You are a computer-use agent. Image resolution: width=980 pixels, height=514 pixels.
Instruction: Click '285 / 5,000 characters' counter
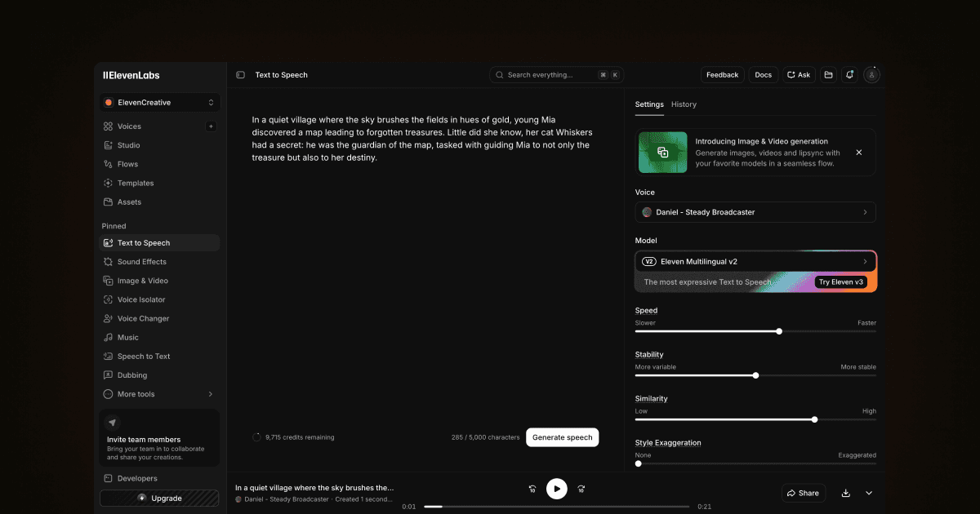(x=485, y=437)
